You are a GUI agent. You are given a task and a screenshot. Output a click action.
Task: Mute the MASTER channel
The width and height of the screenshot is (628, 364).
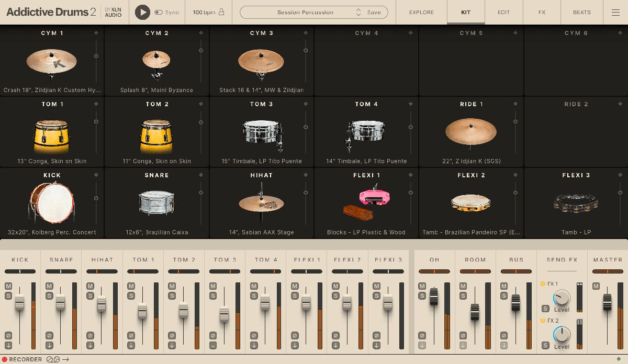click(x=596, y=286)
